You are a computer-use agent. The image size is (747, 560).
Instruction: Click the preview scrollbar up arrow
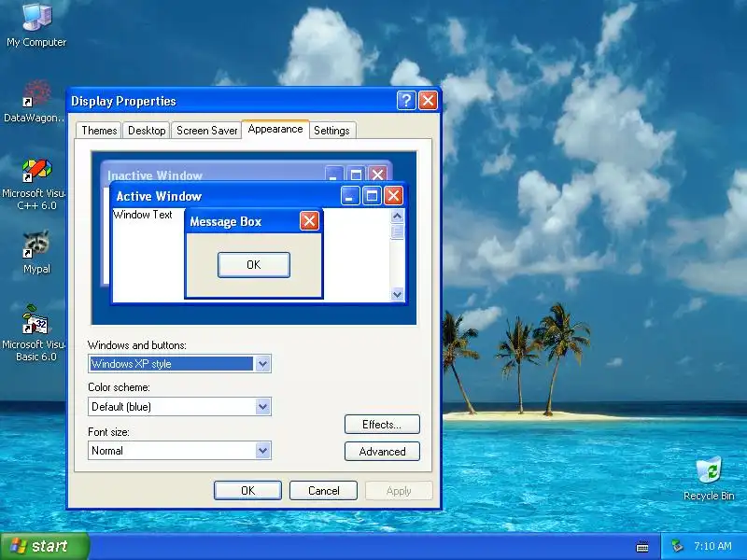click(x=397, y=217)
